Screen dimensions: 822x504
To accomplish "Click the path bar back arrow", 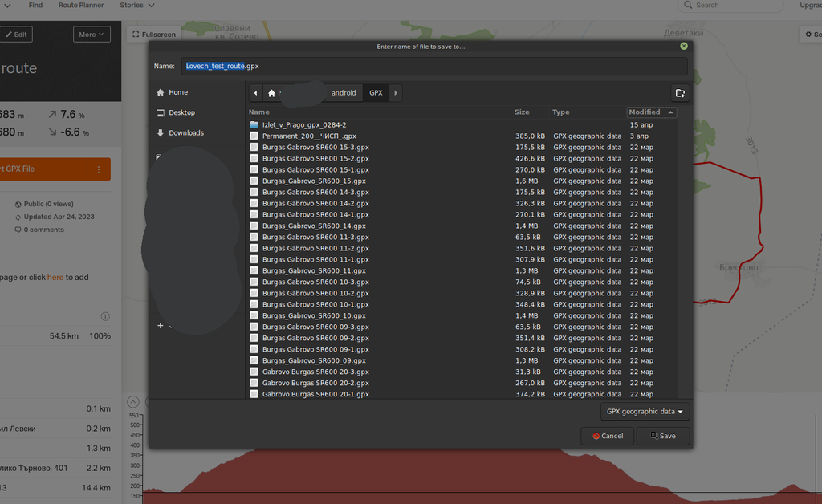I will (255, 93).
